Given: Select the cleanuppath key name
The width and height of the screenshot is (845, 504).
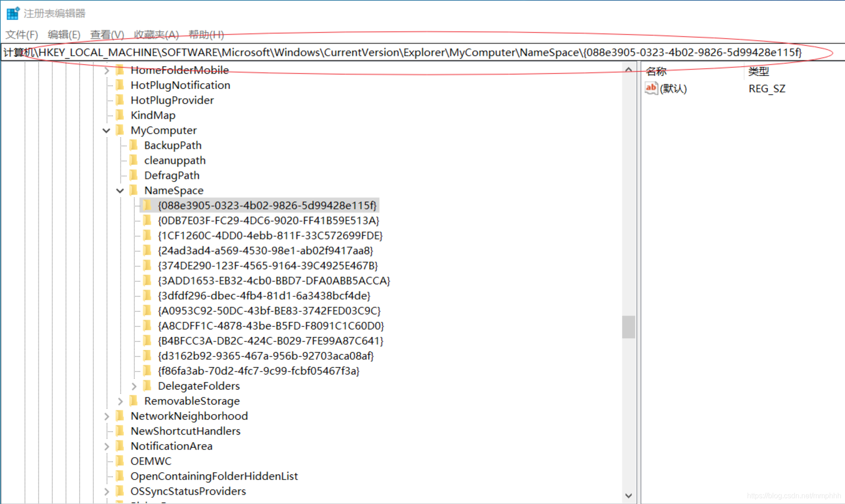Looking at the screenshot, I should pyautogui.click(x=175, y=160).
